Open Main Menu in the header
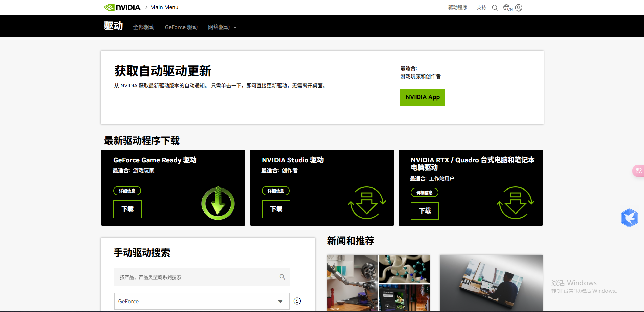The height and width of the screenshot is (312, 644). [164, 7]
